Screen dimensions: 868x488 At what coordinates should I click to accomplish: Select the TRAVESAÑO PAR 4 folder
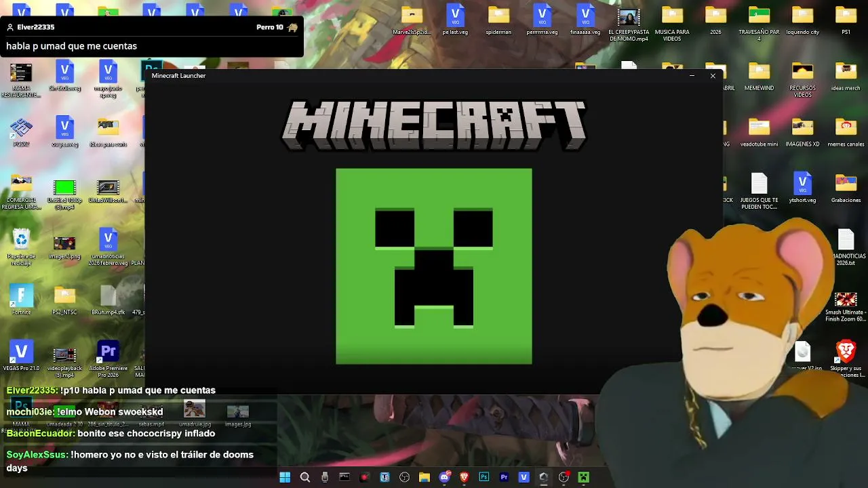(x=759, y=24)
